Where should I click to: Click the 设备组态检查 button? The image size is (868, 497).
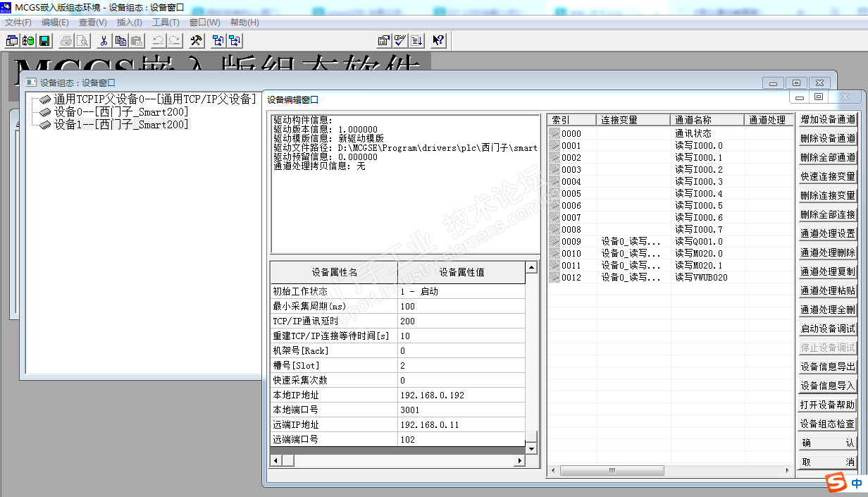tap(828, 424)
